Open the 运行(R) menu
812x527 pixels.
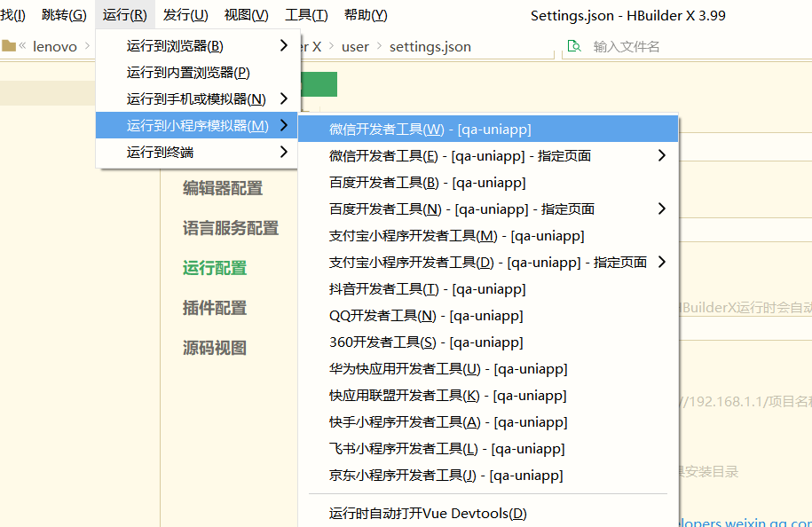tap(125, 15)
